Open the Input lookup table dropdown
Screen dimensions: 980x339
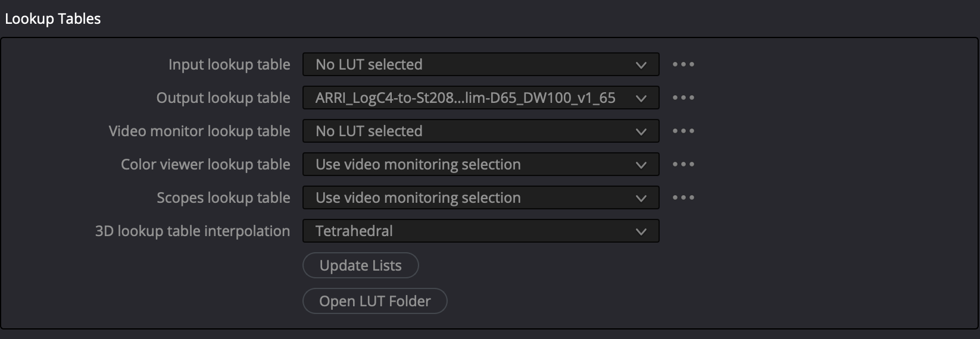480,64
